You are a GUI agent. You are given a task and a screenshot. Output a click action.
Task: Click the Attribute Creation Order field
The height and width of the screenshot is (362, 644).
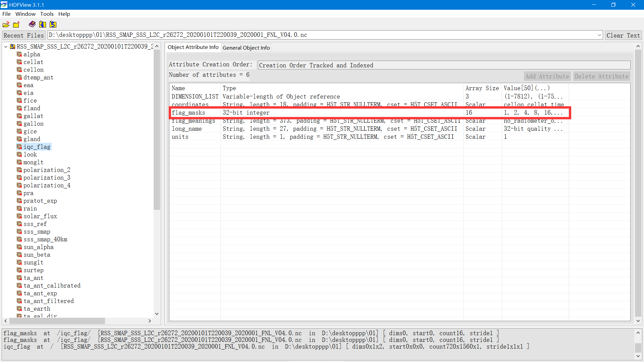(x=444, y=65)
